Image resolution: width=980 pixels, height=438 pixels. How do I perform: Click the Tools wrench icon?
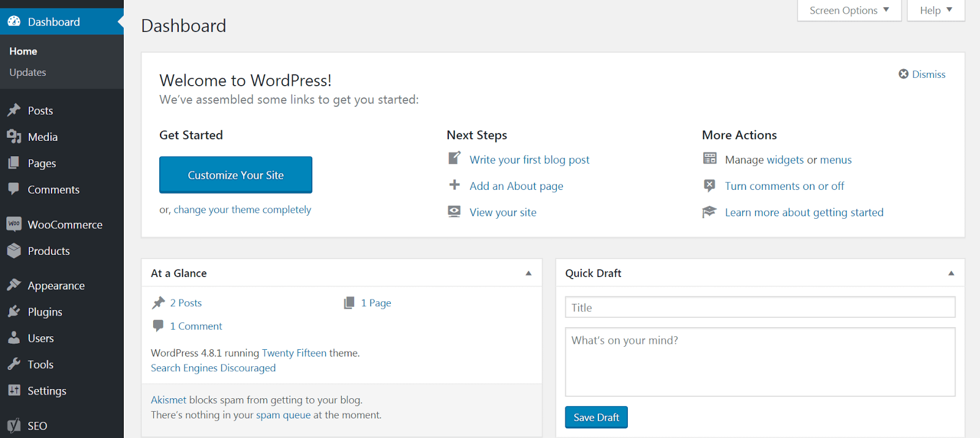[14, 364]
